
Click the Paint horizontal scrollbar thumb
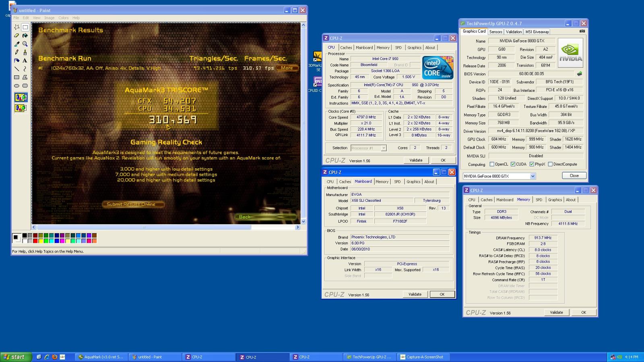point(144,227)
